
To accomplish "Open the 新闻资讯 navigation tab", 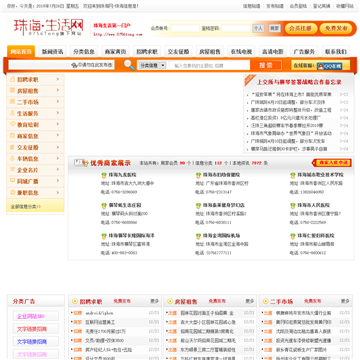I will [x=52, y=51].
